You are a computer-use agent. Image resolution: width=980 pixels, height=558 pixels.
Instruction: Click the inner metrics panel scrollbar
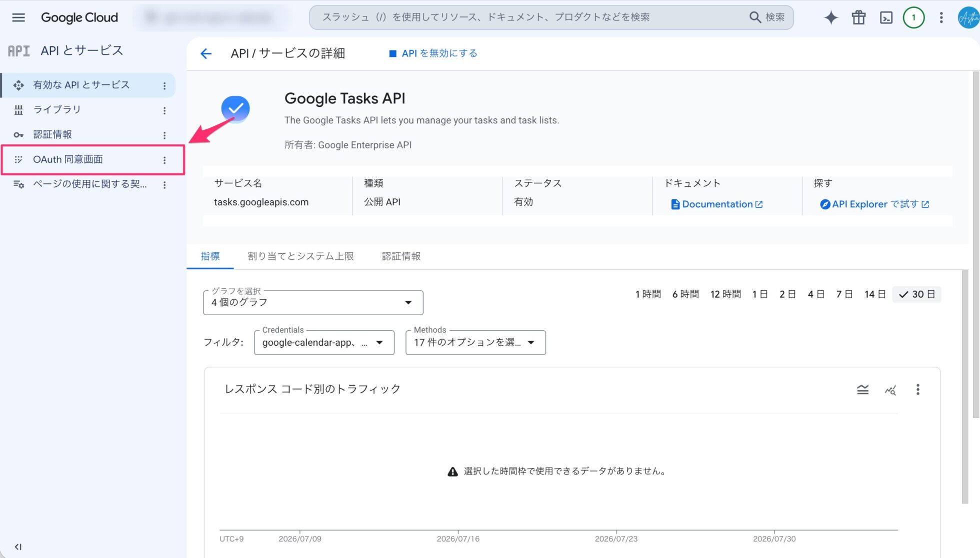[x=965, y=387]
